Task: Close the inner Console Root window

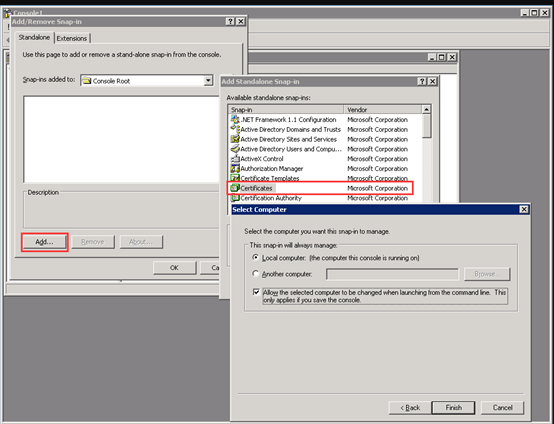Action: click(452, 57)
